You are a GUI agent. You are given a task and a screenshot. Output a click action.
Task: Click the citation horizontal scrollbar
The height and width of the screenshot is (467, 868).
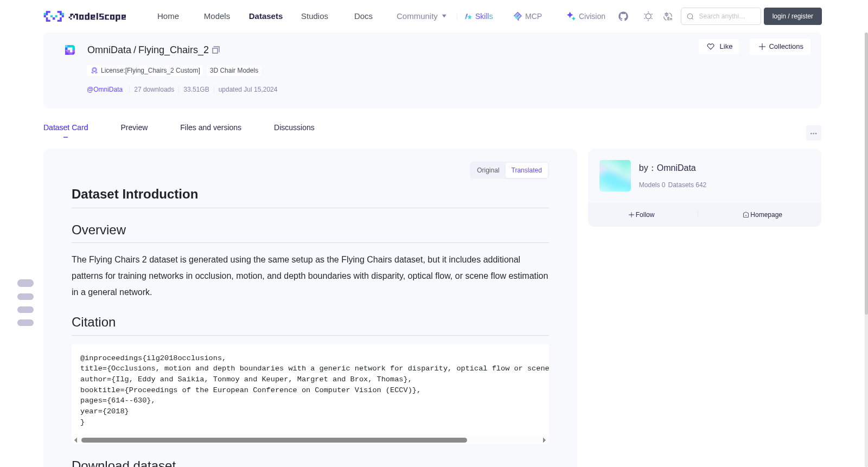click(274, 440)
